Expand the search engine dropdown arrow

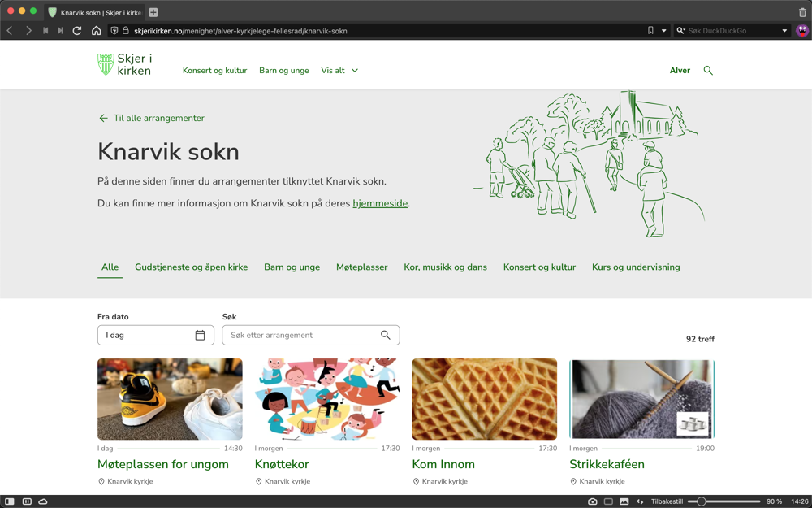click(x=784, y=31)
